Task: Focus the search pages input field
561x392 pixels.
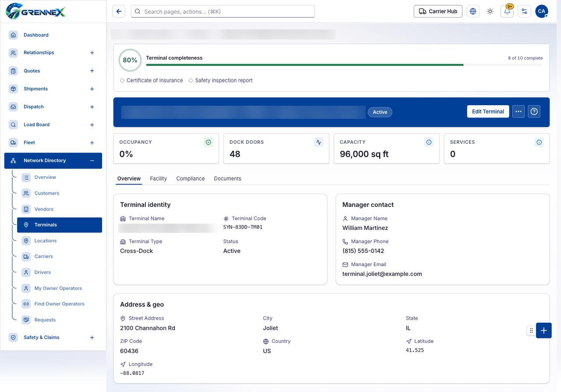Action: [223, 11]
